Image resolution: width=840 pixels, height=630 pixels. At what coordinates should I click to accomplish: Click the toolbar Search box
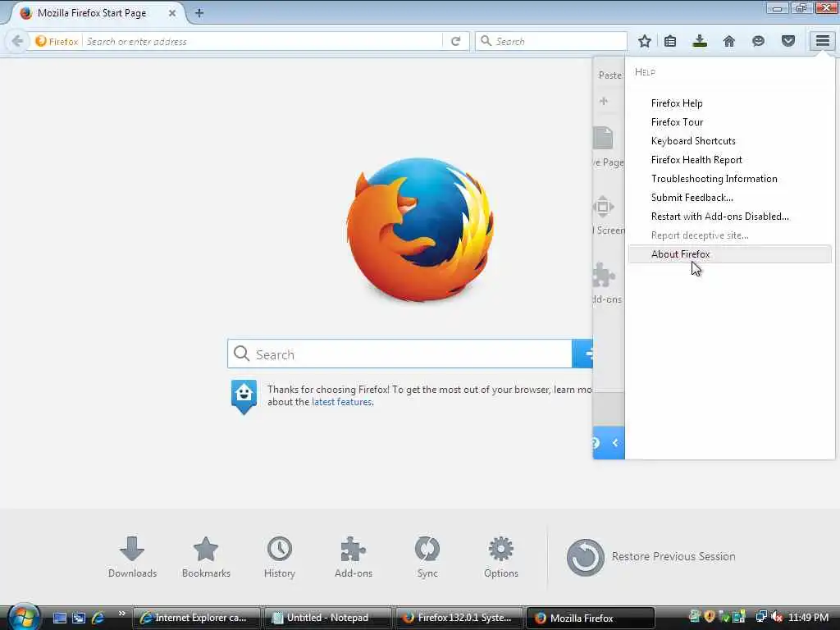[551, 41]
